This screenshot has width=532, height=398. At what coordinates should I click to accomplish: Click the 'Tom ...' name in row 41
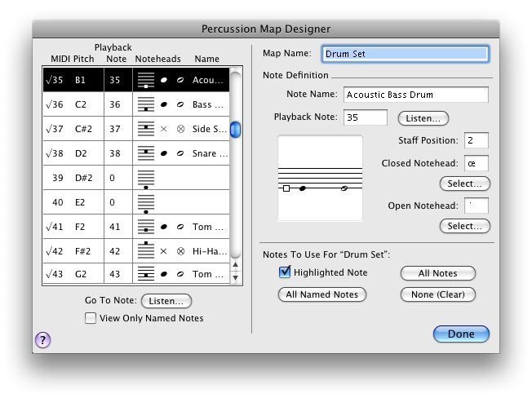[x=207, y=227]
